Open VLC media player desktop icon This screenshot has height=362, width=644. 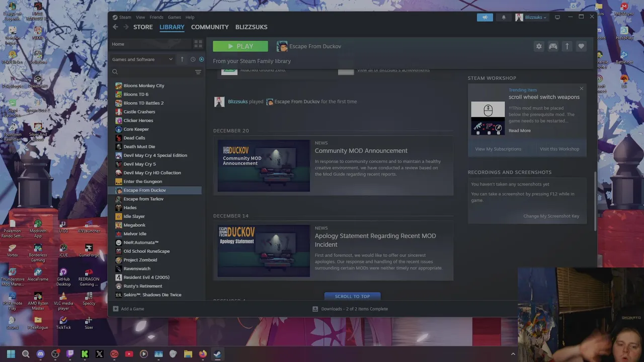(x=63, y=301)
